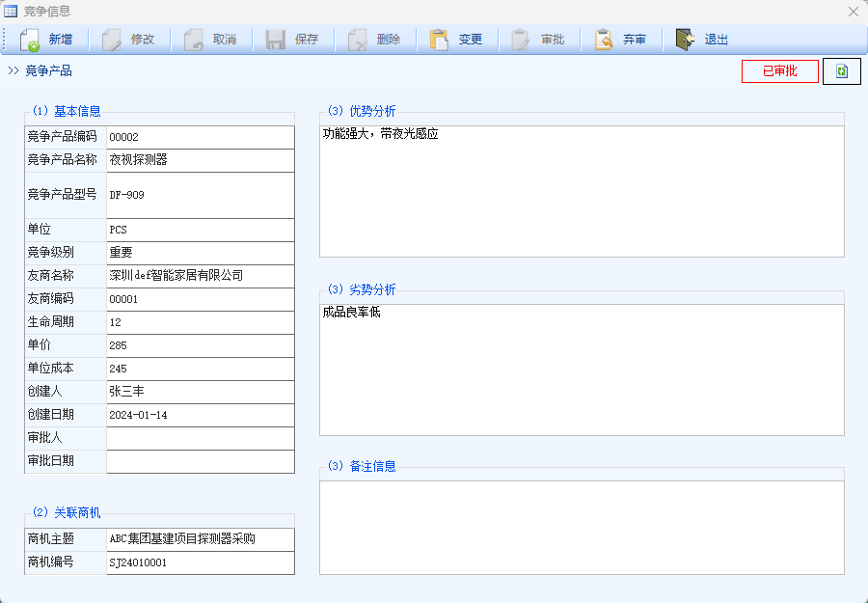Close the 竞争信息 window
The width and height of the screenshot is (868, 603).
tap(854, 11)
